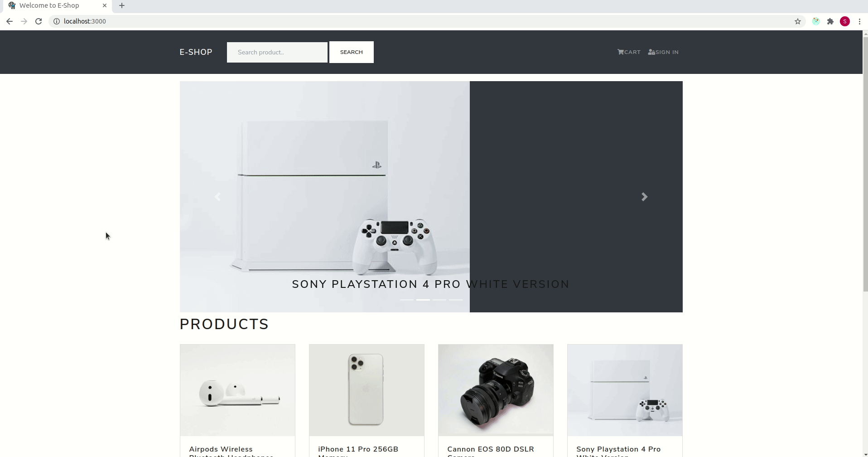Select the last carousel indicator
This screenshot has height=457, width=868.
point(456,300)
